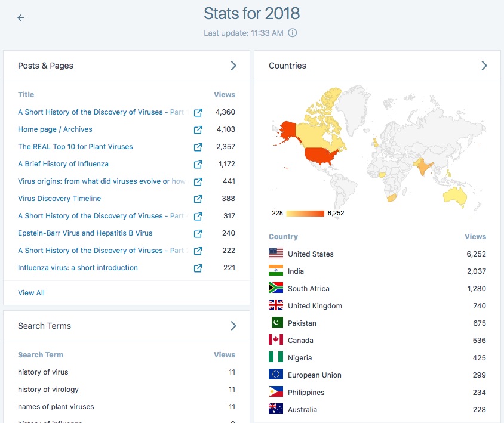Expand the Posts & Pages panel chevron
The width and height of the screenshot is (504, 423).
(x=234, y=66)
